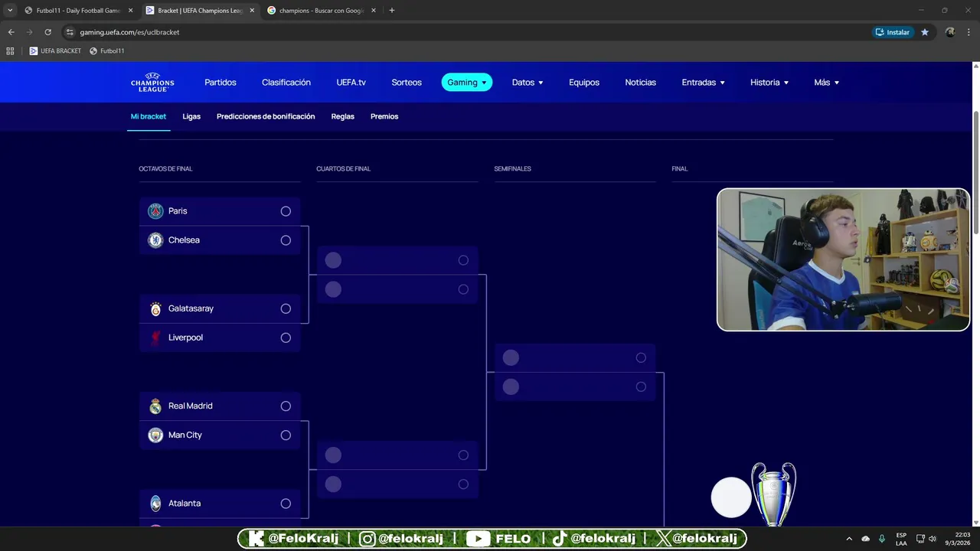The height and width of the screenshot is (551, 980).
Task: Expand the Historia dropdown menu
Action: coord(769,82)
